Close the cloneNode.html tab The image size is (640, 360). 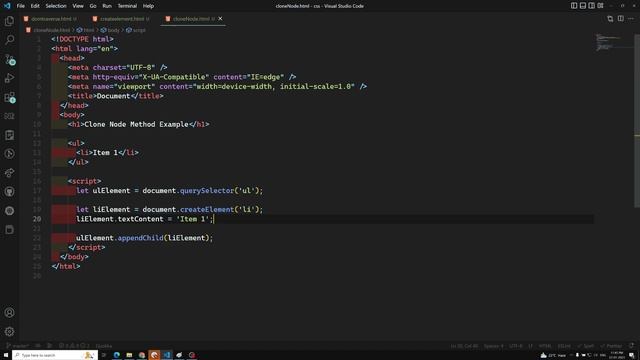[x=220, y=19]
